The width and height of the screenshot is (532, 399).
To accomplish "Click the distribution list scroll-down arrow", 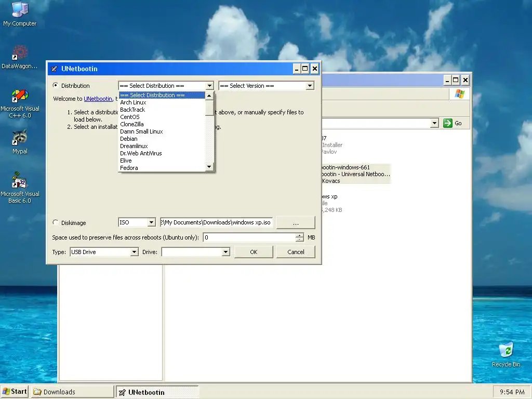I will coord(209,167).
